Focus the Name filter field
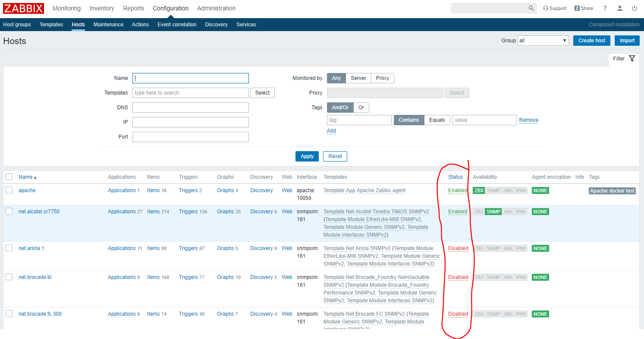 (x=191, y=78)
